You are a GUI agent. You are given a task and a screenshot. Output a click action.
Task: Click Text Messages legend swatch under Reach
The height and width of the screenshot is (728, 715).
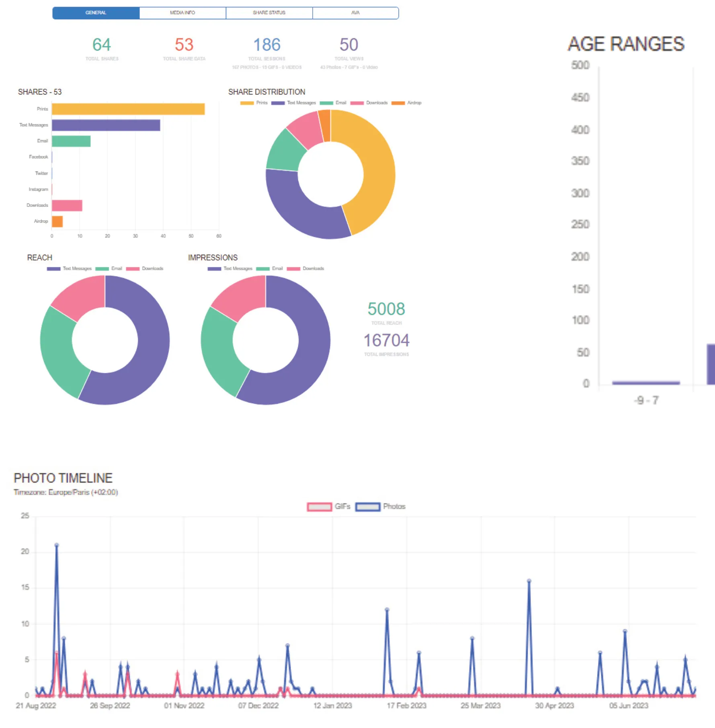[x=53, y=269]
